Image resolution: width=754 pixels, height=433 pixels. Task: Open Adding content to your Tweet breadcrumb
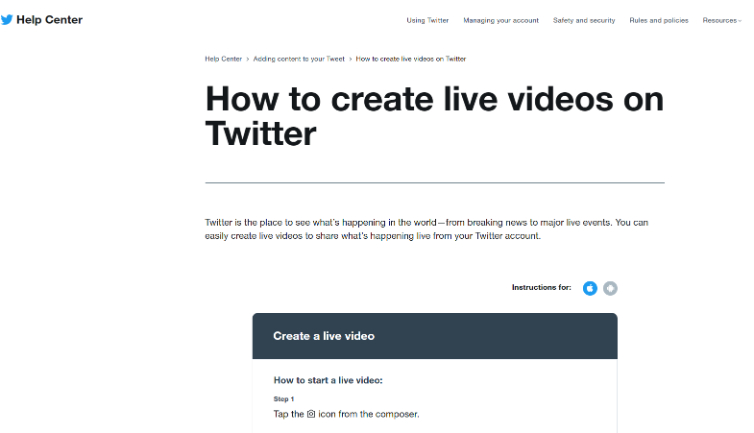point(299,59)
